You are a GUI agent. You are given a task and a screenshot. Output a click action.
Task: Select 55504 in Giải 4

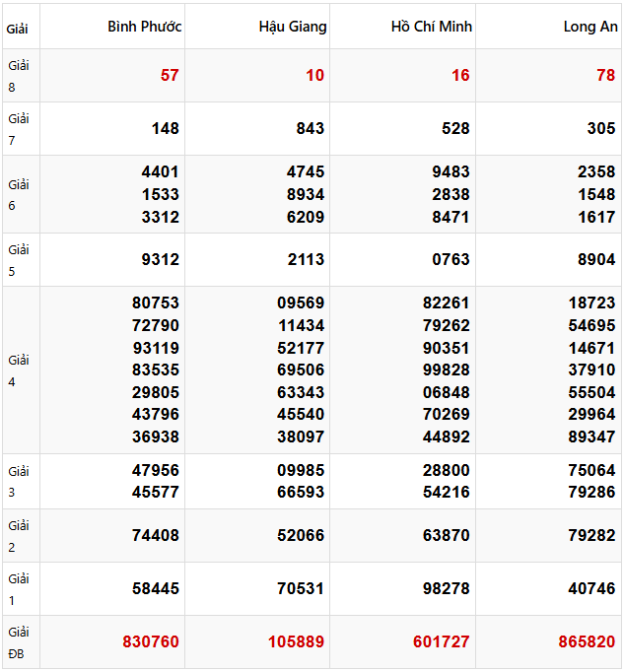[591, 392]
